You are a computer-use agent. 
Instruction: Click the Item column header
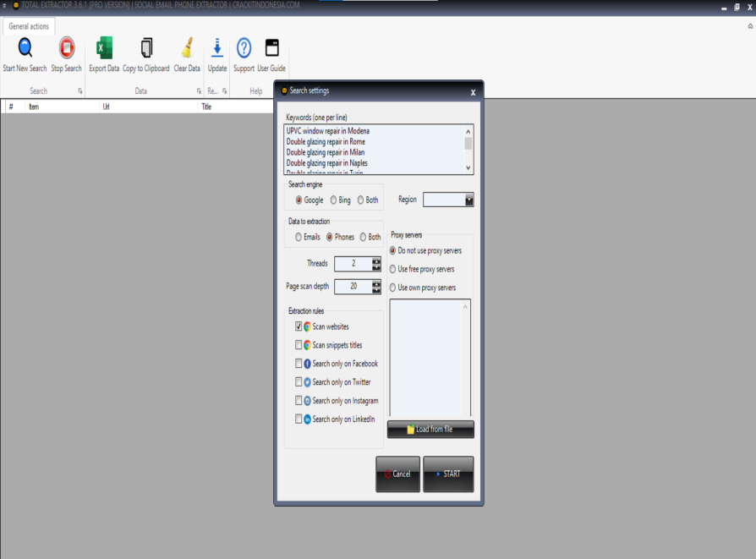point(63,107)
